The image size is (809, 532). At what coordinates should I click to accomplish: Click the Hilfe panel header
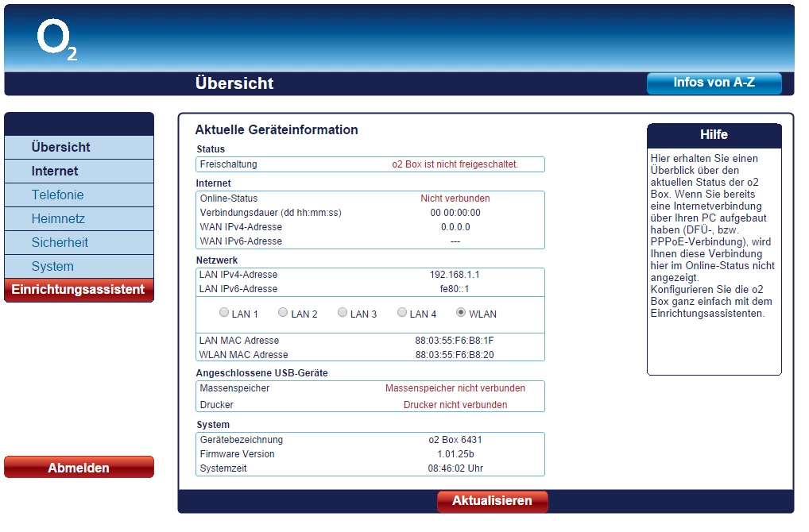tap(714, 135)
